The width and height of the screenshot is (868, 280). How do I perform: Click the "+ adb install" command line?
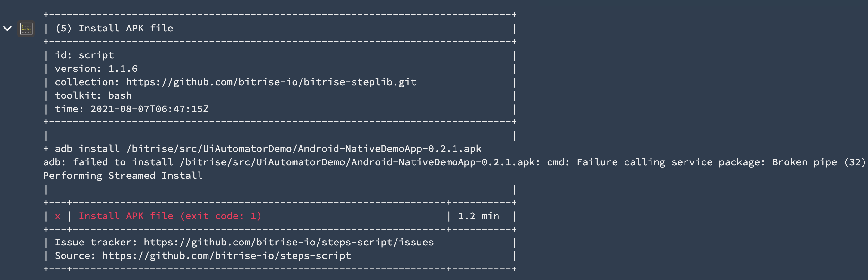(262, 149)
